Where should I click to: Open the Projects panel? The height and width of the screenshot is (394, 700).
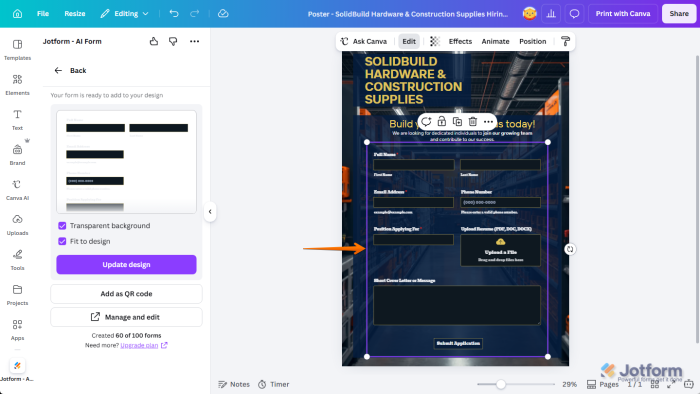click(17, 295)
